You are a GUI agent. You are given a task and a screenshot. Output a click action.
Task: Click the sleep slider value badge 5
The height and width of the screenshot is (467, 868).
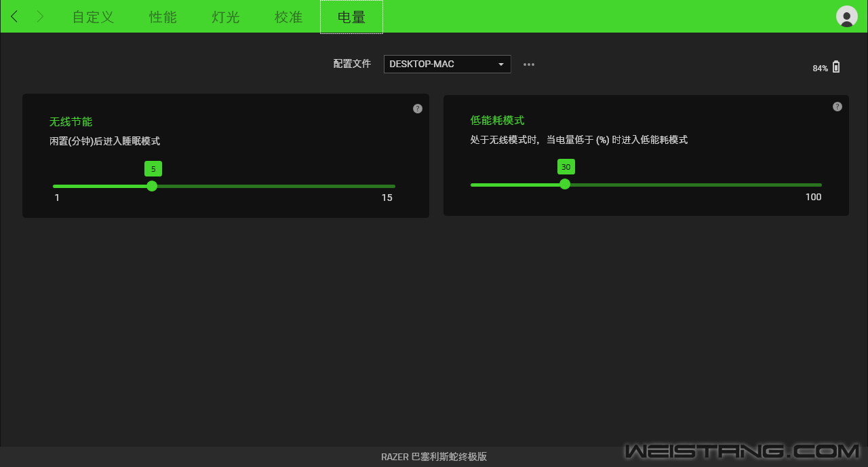click(x=153, y=169)
